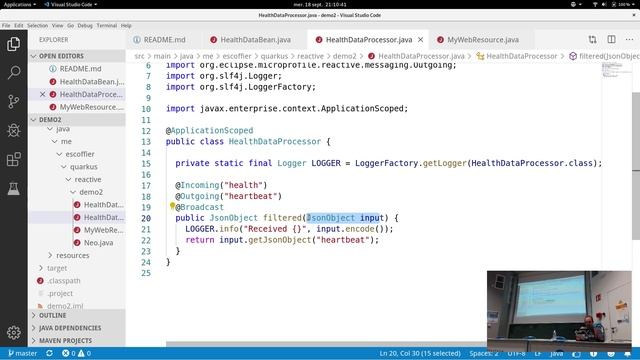
Task: Click the Split Editor icon
Action: click(x=611, y=40)
